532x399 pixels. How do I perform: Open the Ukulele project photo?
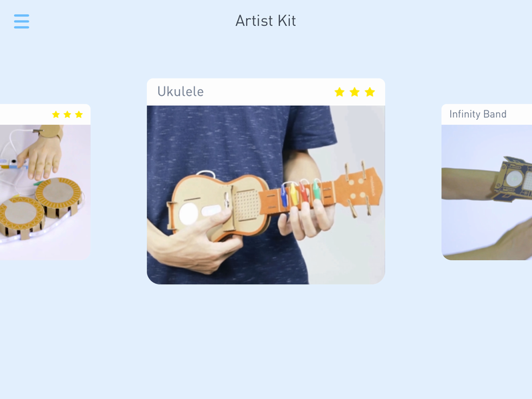click(x=266, y=195)
